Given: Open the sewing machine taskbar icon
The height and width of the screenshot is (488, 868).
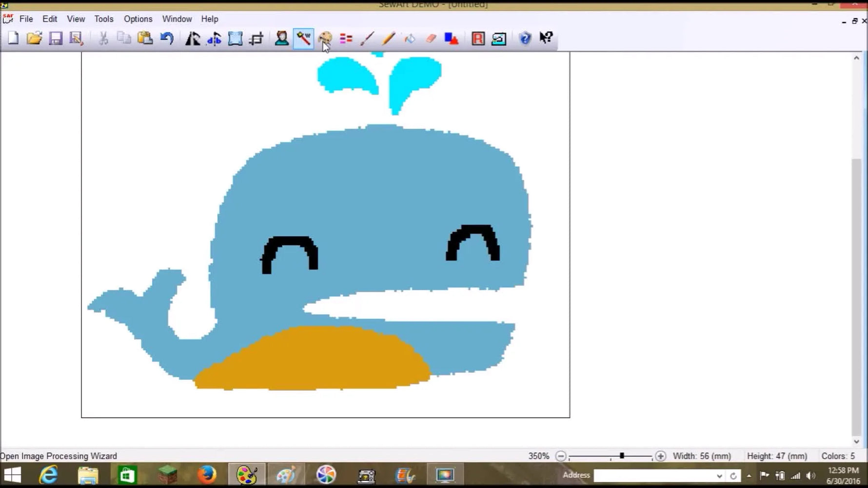Looking at the screenshot, I should pyautogui.click(x=366, y=475).
